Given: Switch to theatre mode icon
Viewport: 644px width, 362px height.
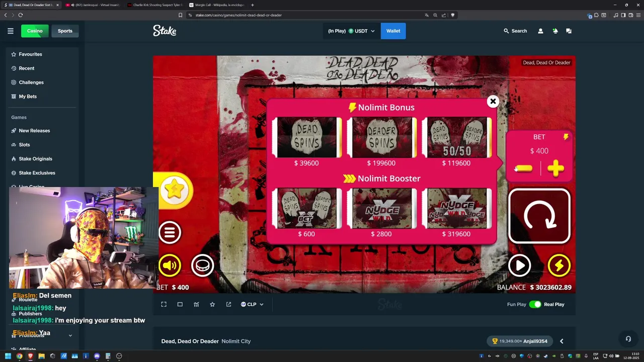Looking at the screenshot, I should [180, 304].
